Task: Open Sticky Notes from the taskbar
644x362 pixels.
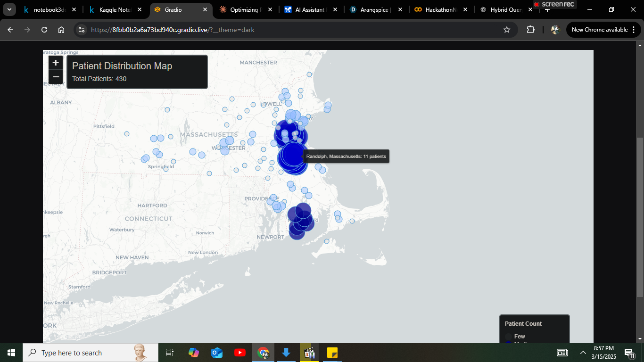Action: [x=332, y=353]
